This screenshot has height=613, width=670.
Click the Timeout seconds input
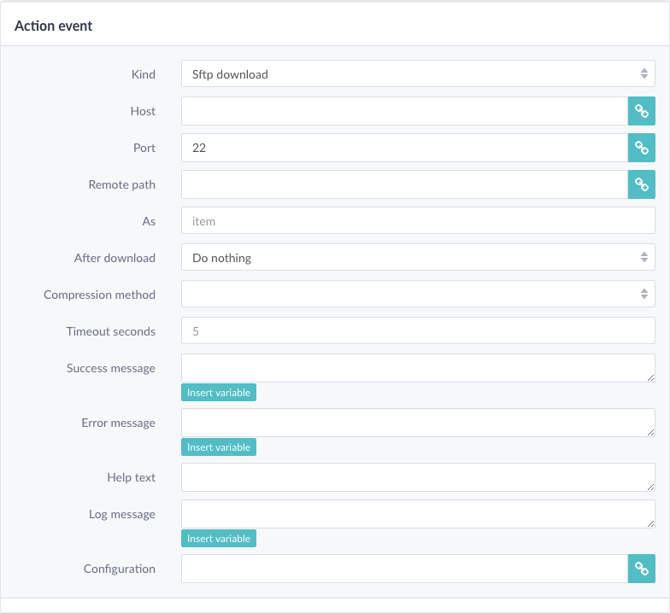[418, 331]
